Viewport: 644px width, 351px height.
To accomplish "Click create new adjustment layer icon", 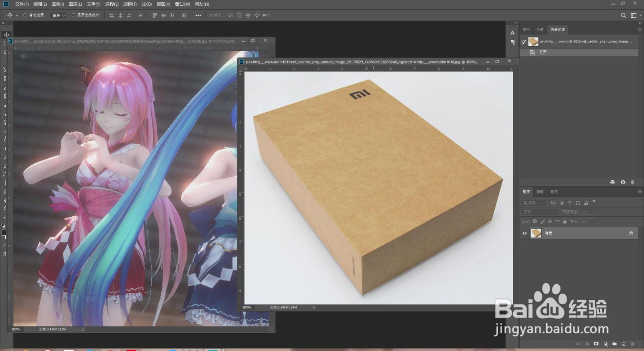I will pyautogui.click(x=605, y=344).
